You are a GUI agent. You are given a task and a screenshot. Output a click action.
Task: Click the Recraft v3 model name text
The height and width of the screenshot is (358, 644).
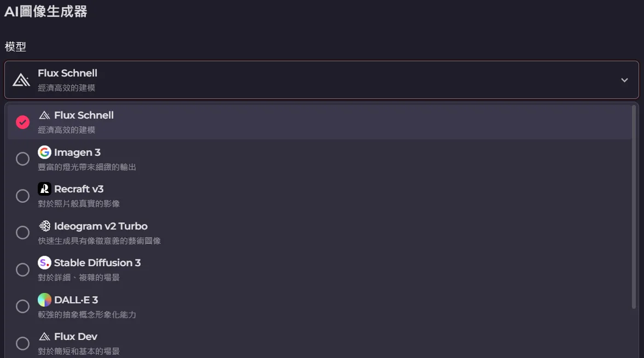[x=79, y=189]
